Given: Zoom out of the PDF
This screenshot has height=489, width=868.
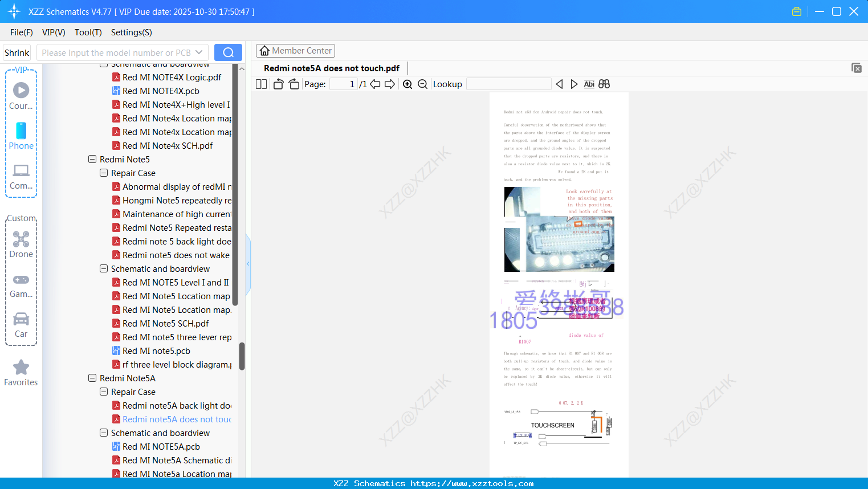Looking at the screenshot, I should click(x=422, y=84).
